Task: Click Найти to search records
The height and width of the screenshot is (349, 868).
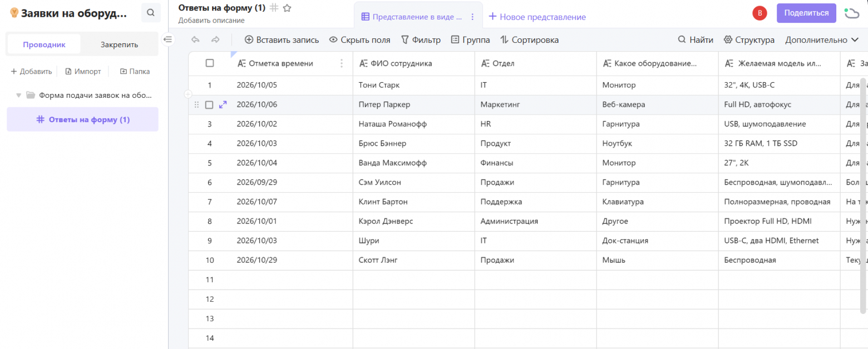Action: point(696,40)
